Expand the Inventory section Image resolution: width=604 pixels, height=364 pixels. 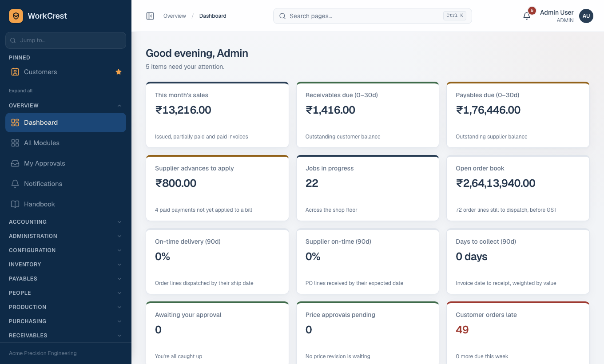66,265
